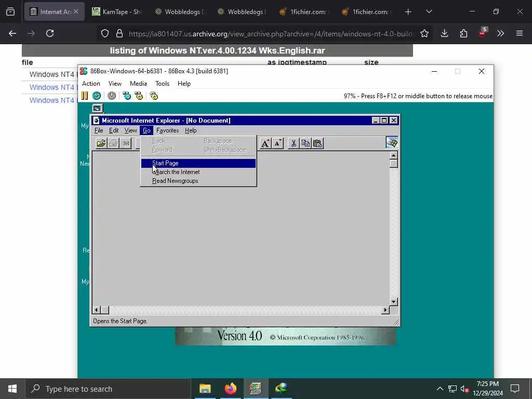Click the Copy icon in Internet Explorer
This screenshot has width=532, height=399.
pos(305,143)
